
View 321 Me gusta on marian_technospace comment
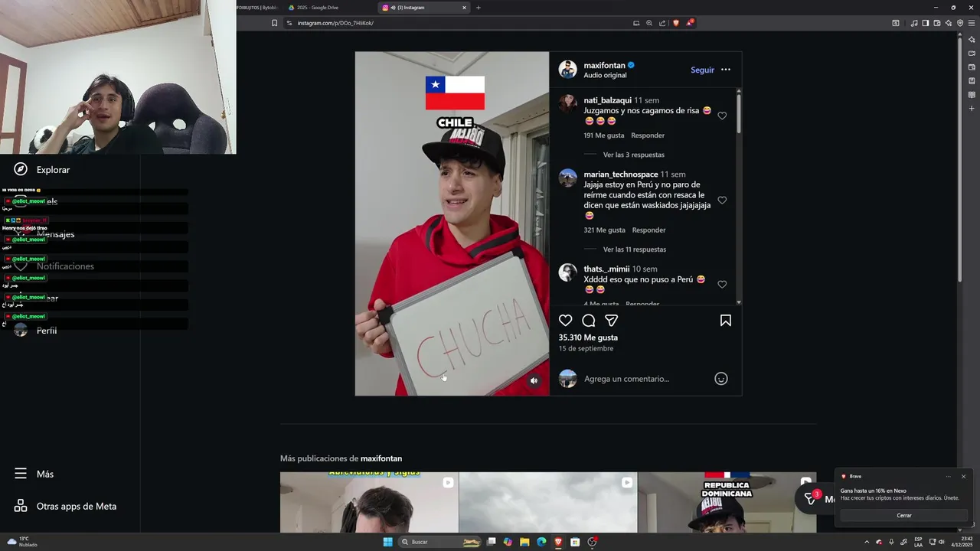point(604,230)
